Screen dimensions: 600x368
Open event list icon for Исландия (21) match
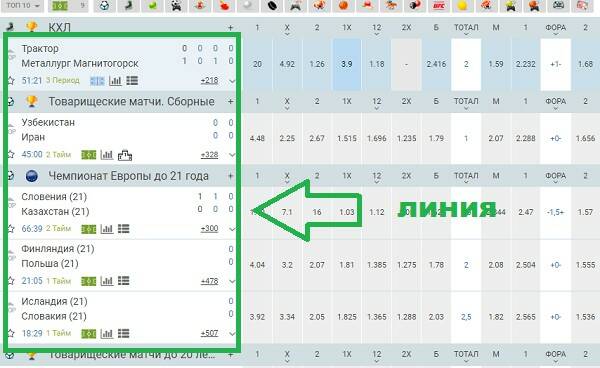pyautogui.click(x=124, y=334)
